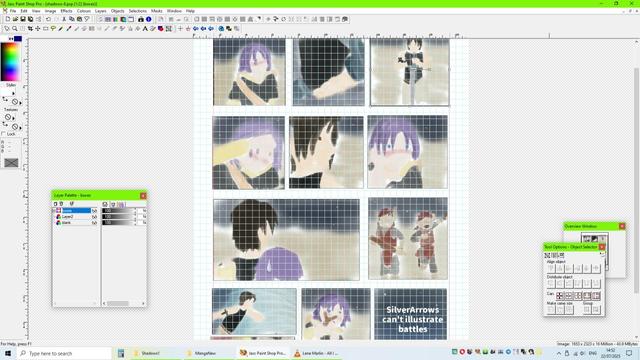Click the New file icon
The width and height of the screenshot is (640, 360).
[x=8, y=19]
